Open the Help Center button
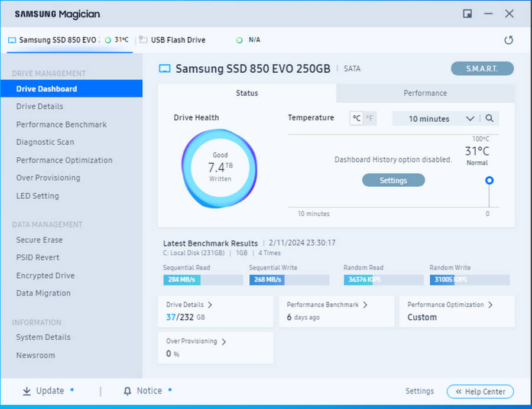This screenshot has height=409, width=532. (x=480, y=391)
